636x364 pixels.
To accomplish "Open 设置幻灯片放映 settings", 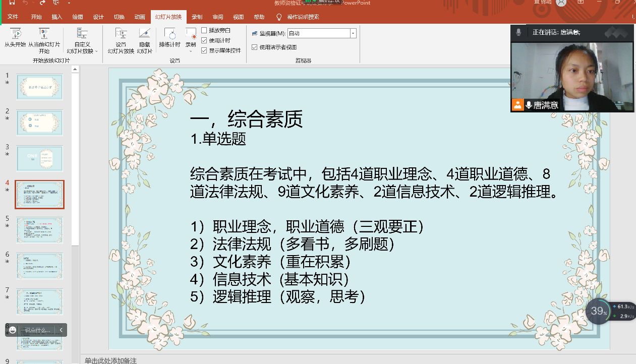I will [121, 40].
